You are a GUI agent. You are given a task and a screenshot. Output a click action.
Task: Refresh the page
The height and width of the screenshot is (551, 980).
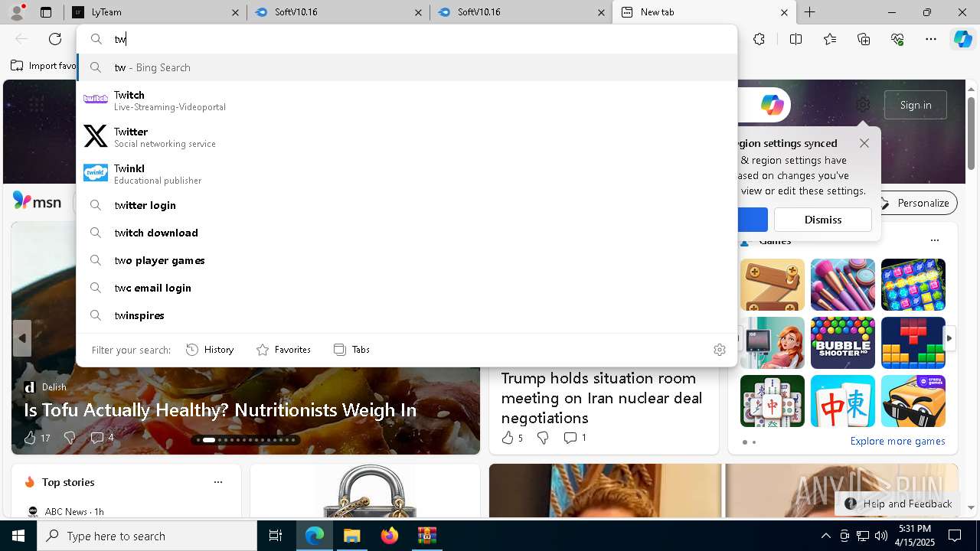click(55, 39)
